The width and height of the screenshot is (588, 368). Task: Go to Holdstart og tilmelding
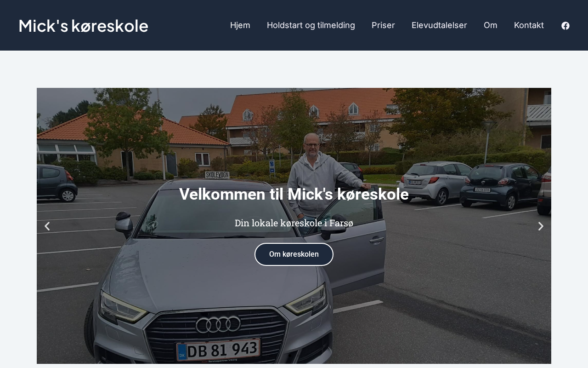point(311,25)
